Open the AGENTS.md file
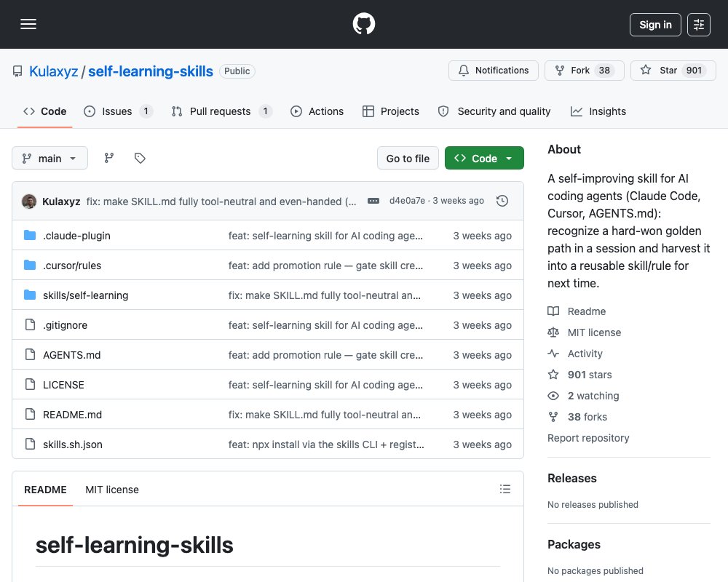728x582 pixels. tap(71, 355)
